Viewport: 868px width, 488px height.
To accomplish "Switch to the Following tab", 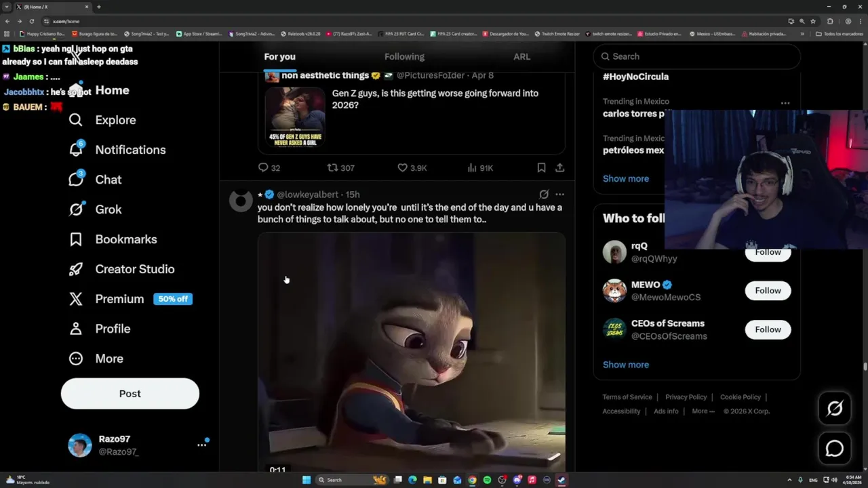I will coord(404,57).
